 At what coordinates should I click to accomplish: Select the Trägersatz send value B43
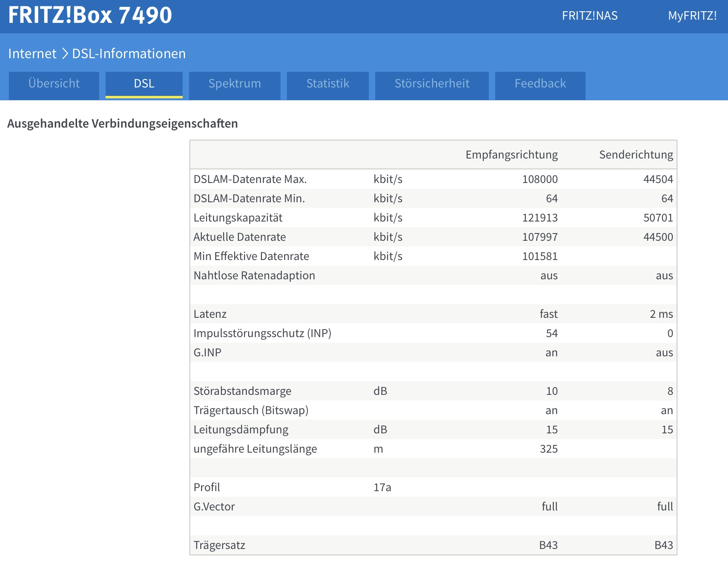point(664,545)
